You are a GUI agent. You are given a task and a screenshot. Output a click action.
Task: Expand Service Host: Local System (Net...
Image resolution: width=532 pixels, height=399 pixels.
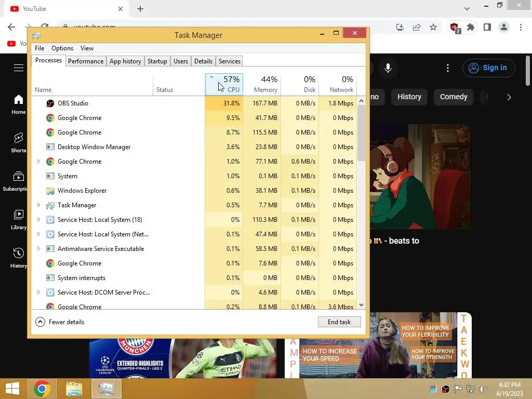[38, 234]
